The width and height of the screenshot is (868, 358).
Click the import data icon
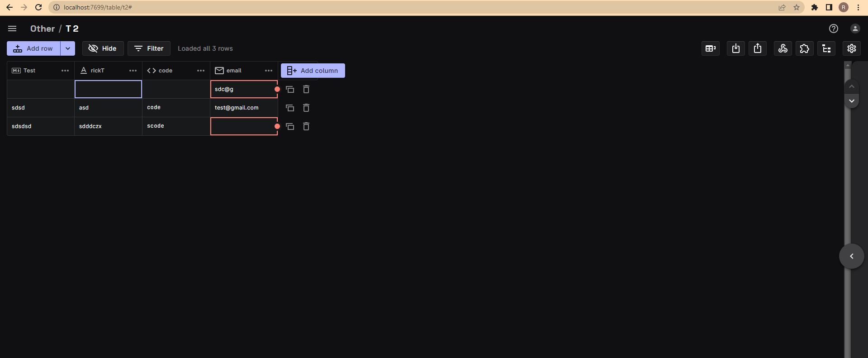point(736,48)
